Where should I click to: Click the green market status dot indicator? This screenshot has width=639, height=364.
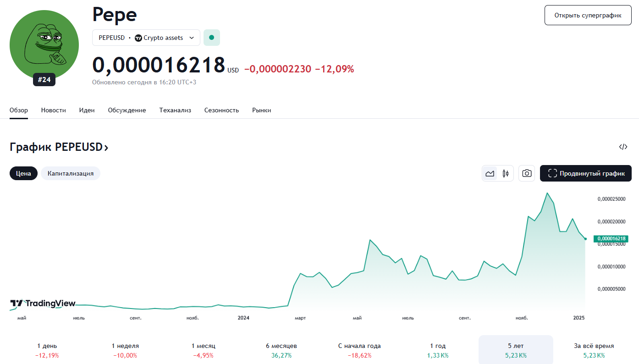coord(212,38)
